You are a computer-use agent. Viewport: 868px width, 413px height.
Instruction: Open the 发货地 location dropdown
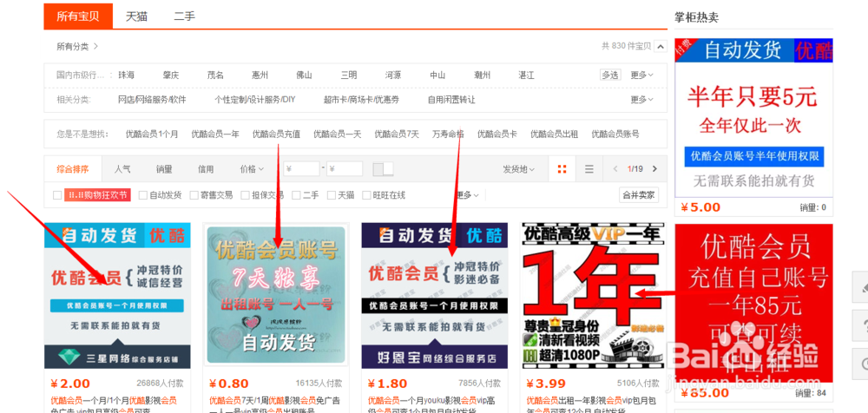(519, 169)
